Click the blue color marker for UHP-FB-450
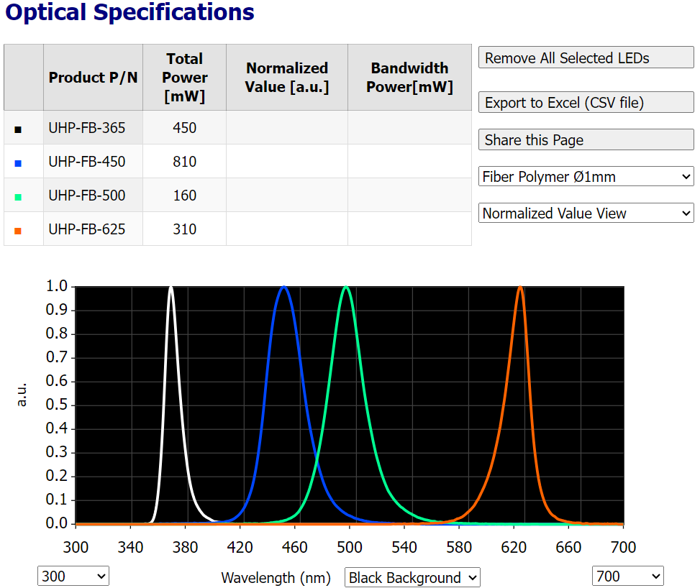The width and height of the screenshot is (700, 588). [x=19, y=163]
